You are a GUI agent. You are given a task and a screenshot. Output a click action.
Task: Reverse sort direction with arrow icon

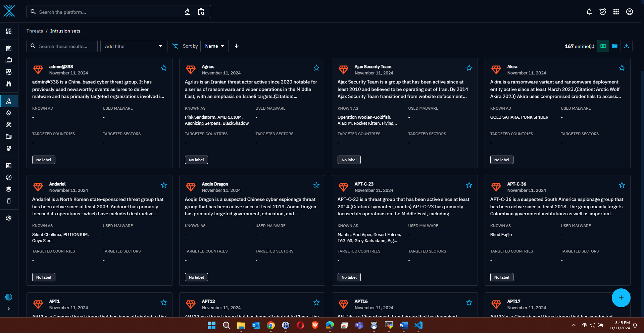[x=237, y=46]
